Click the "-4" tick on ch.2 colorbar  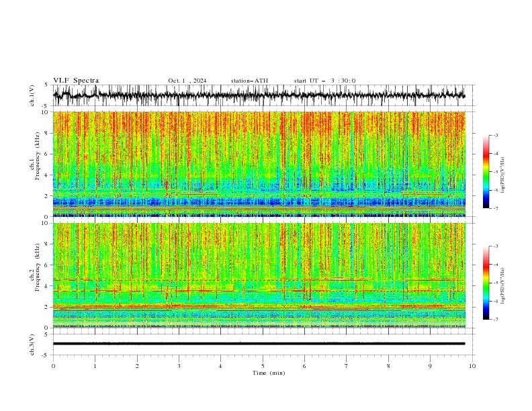[495, 265]
